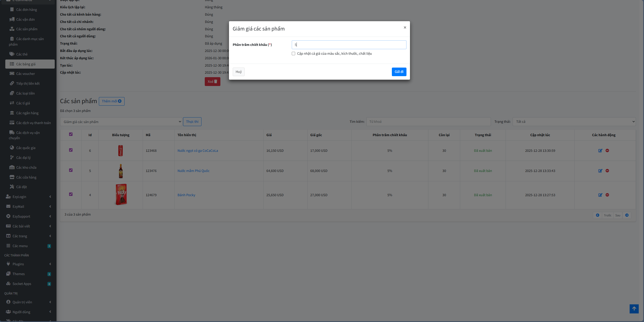Screen dimensions: 644x322
Task: Open Trạng thái filter dropdown
Action: point(574,122)
